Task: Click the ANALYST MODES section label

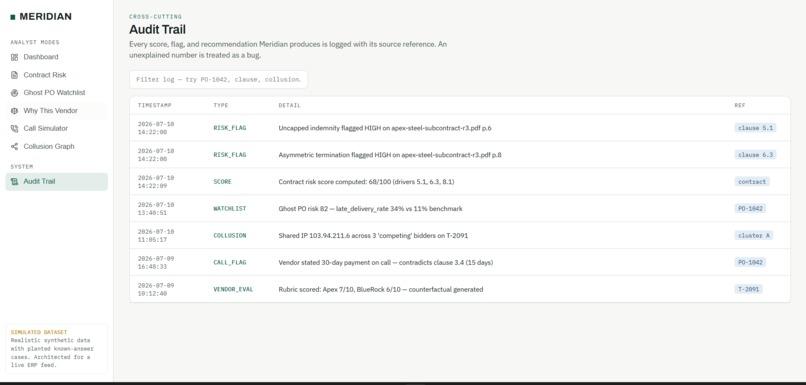Action: (35, 42)
